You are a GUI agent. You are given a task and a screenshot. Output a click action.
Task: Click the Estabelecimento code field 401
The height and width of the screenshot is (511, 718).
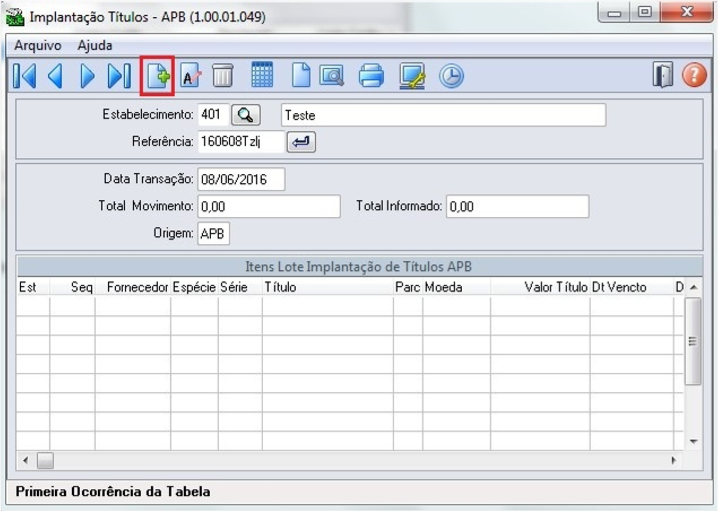click(213, 114)
